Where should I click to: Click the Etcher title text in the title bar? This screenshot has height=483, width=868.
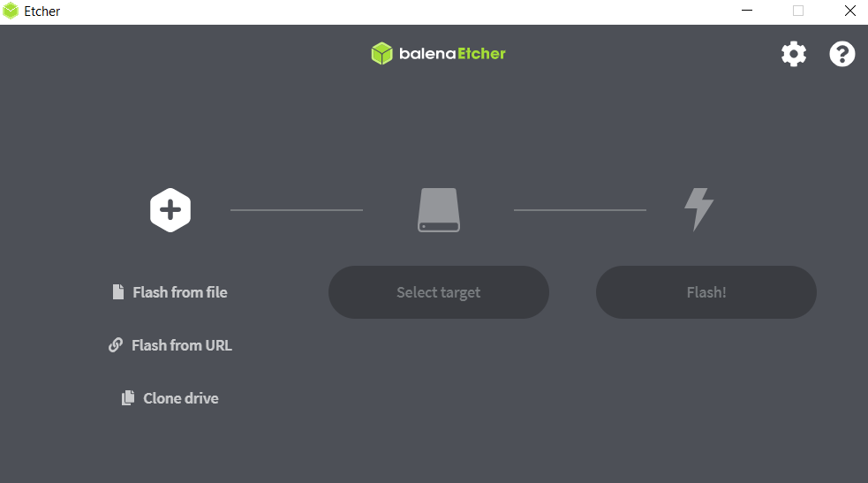(x=42, y=11)
